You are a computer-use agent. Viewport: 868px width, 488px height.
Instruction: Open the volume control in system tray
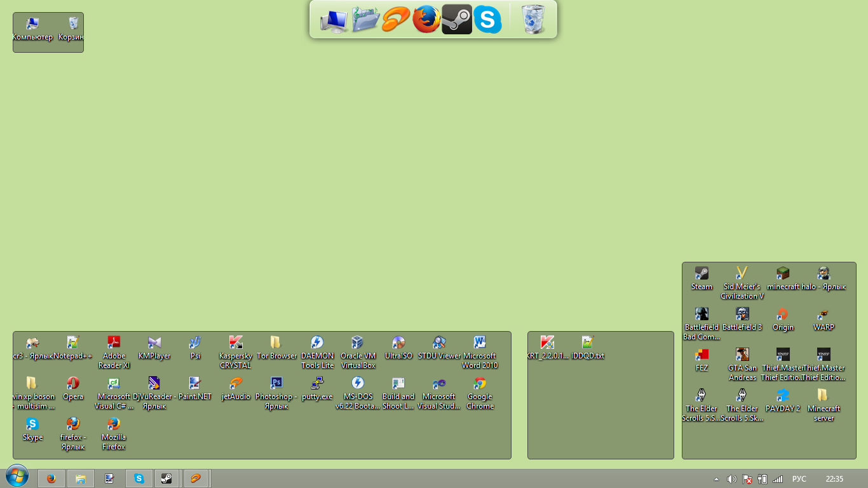coord(732,479)
